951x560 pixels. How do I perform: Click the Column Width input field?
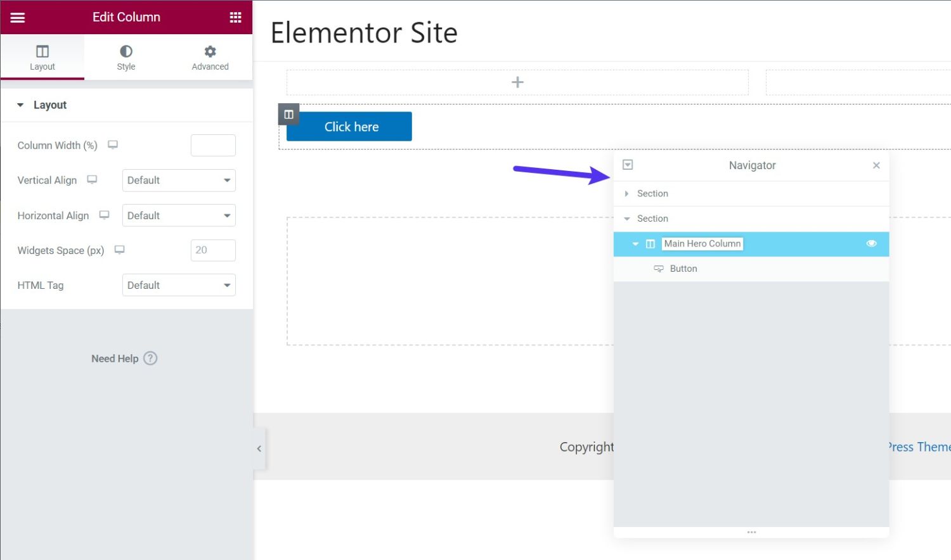[213, 144]
